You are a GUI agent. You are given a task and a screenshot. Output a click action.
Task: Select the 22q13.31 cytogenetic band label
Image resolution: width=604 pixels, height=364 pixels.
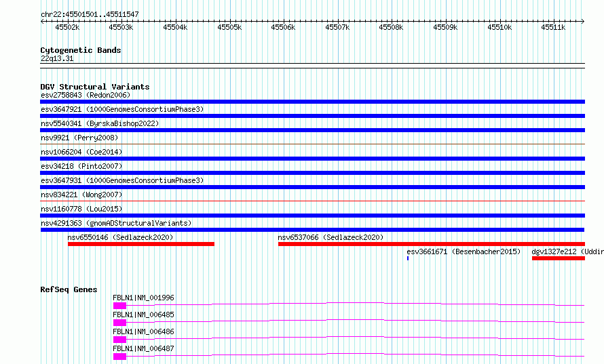pos(57,58)
